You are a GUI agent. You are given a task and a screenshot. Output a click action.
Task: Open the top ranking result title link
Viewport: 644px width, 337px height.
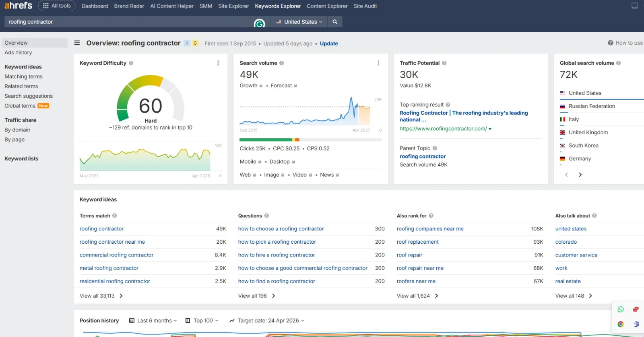pos(464,116)
